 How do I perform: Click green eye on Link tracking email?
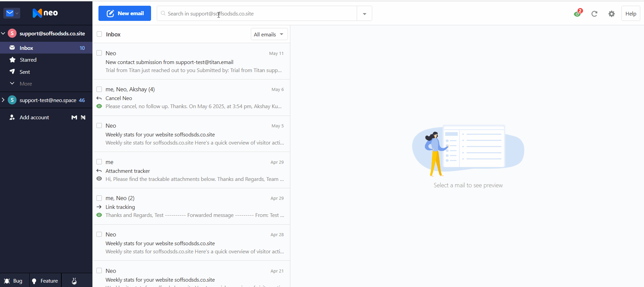tap(99, 215)
